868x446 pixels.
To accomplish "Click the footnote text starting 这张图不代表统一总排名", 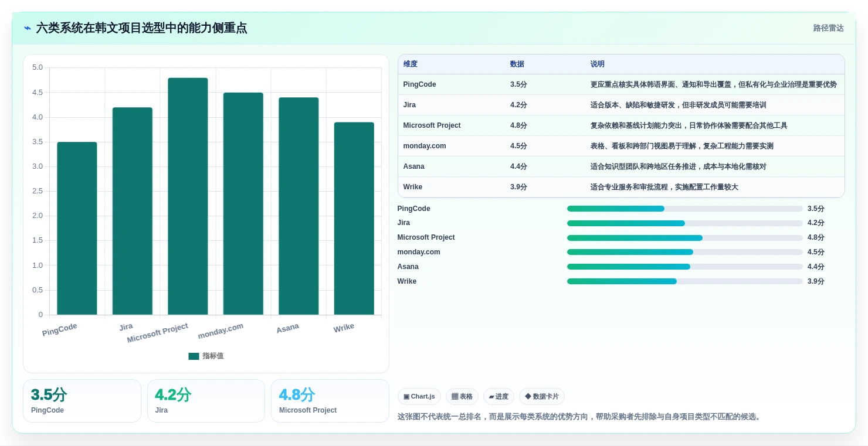I will click(x=581, y=417).
